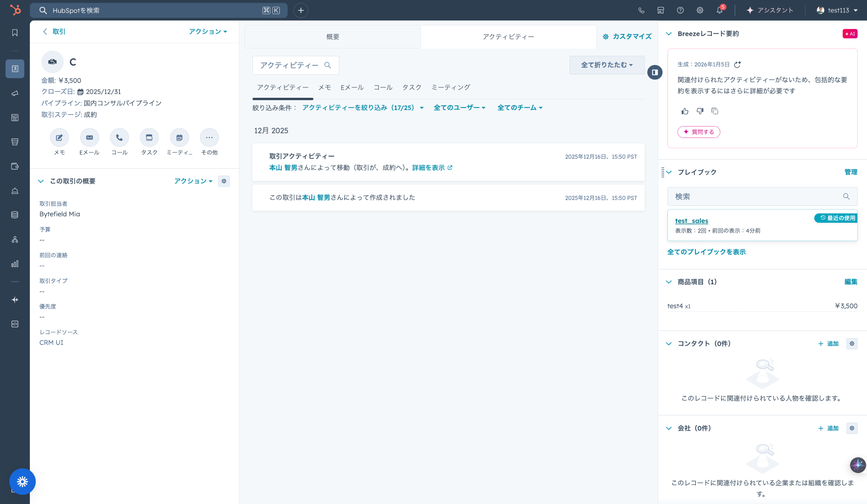The height and width of the screenshot is (504, 867).
Task: Collapse the 商品項目 section chevron
Action: click(669, 282)
